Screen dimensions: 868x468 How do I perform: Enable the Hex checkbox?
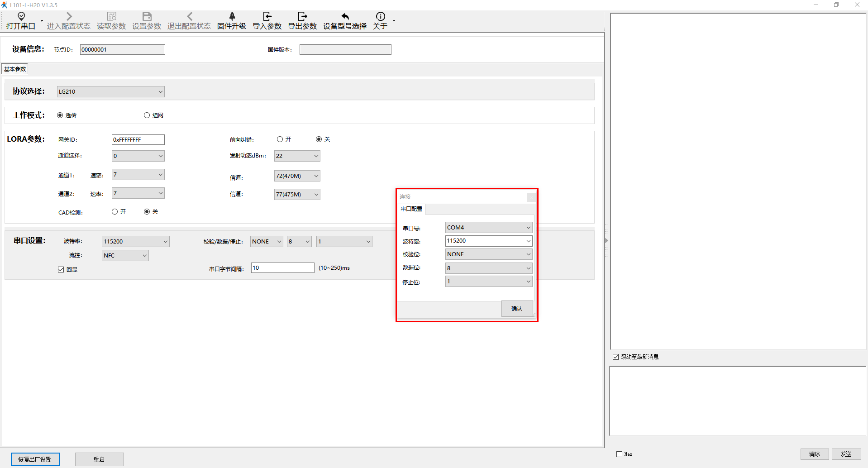(x=619, y=454)
